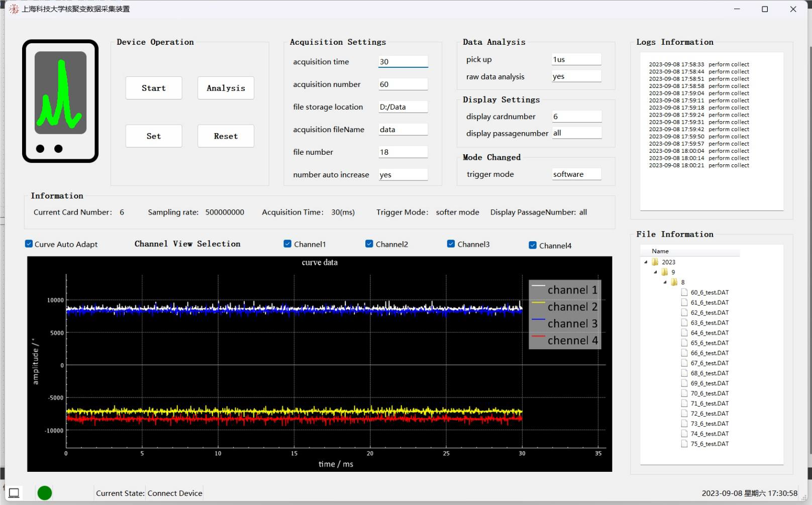Click Current State Connect Device text

149,493
